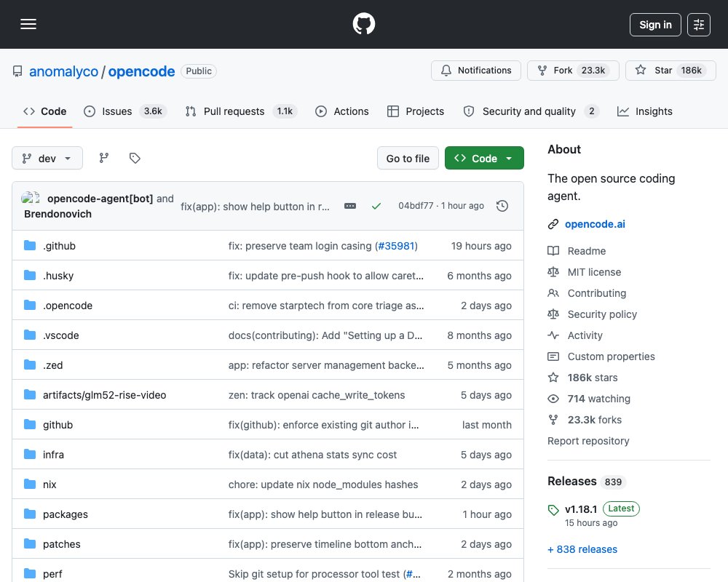
Task: Click the Report repository link
Action: (588, 441)
